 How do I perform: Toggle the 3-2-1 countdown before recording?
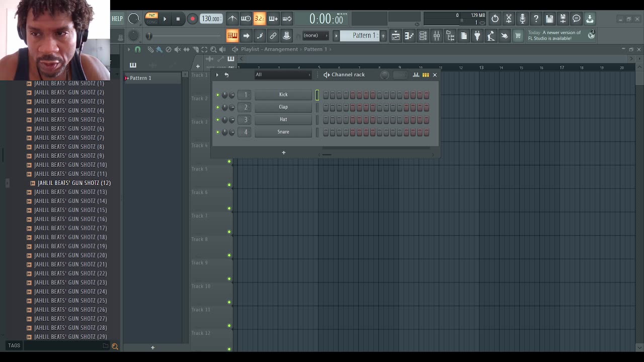(x=259, y=19)
